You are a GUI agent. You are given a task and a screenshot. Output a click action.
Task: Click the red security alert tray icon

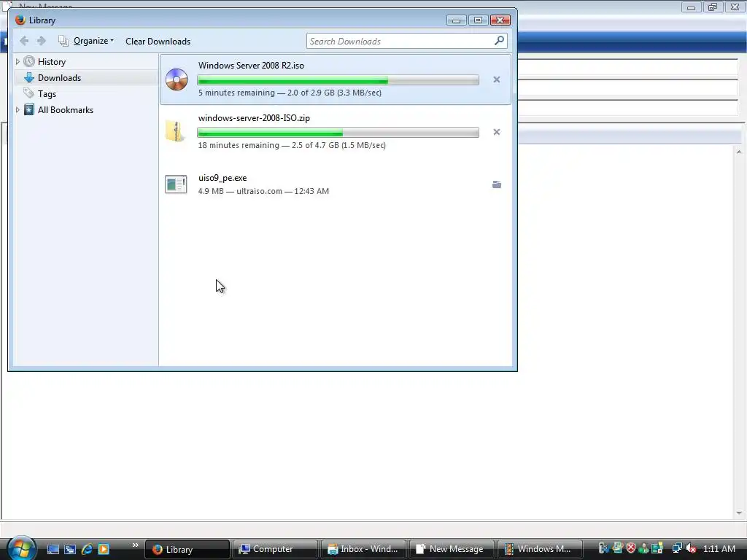coord(631,548)
